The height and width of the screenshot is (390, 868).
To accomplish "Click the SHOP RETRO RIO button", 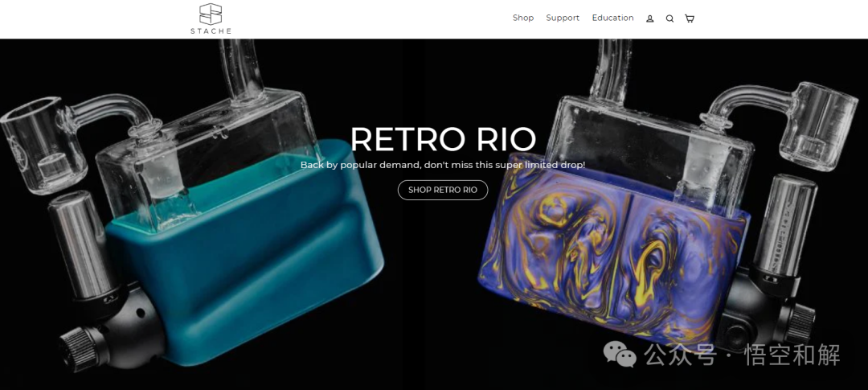I will click(x=443, y=190).
